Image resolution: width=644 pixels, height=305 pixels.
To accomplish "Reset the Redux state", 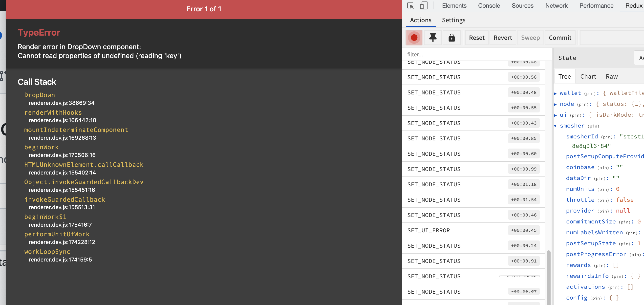I will (x=476, y=38).
